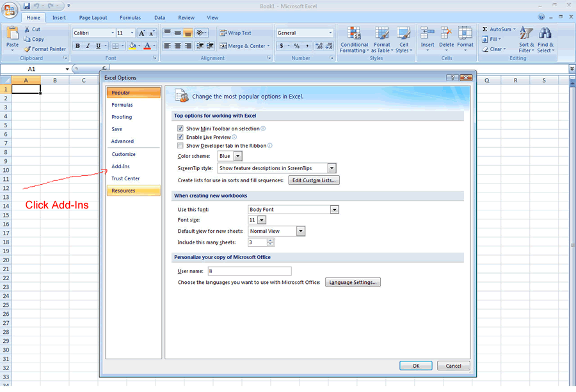Viewport: 576px width, 392px height.
Task: Open the ScreenTip style dropdown
Action: coord(332,168)
